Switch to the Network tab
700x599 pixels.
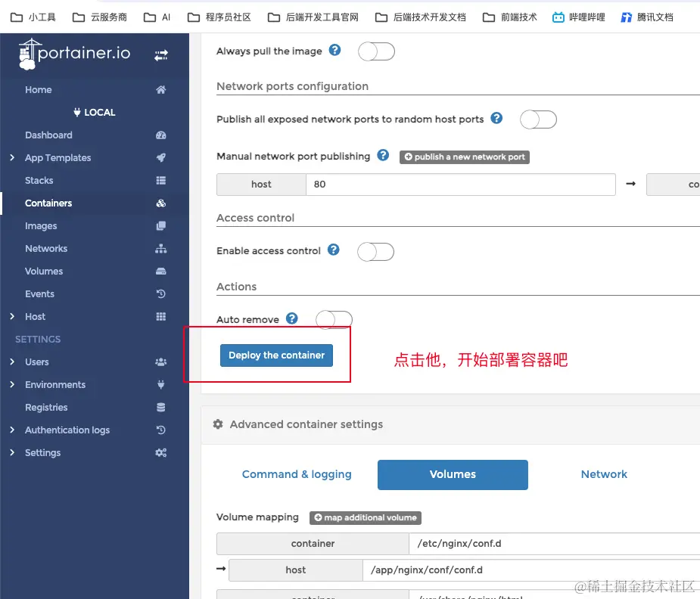[x=604, y=474]
